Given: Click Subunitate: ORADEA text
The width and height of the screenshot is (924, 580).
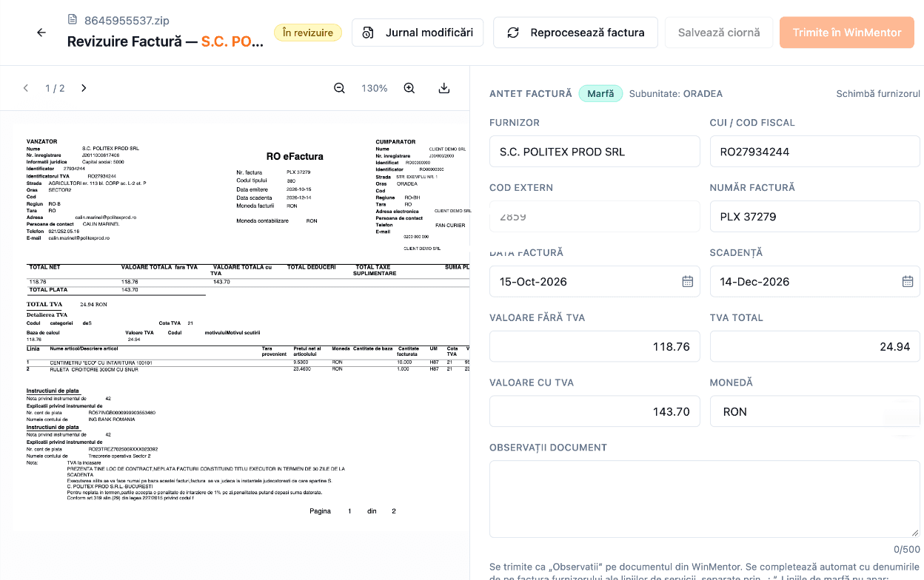Looking at the screenshot, I should [x=676, y=94].
